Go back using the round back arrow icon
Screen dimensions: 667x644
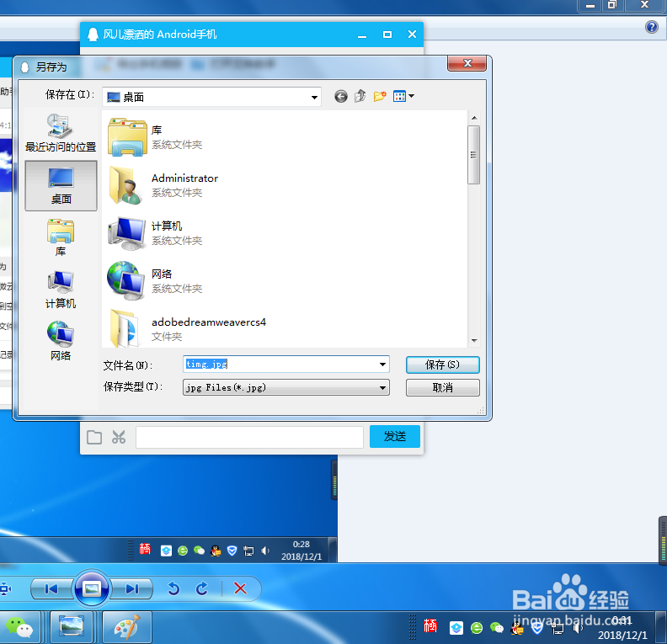click(341, 97)
